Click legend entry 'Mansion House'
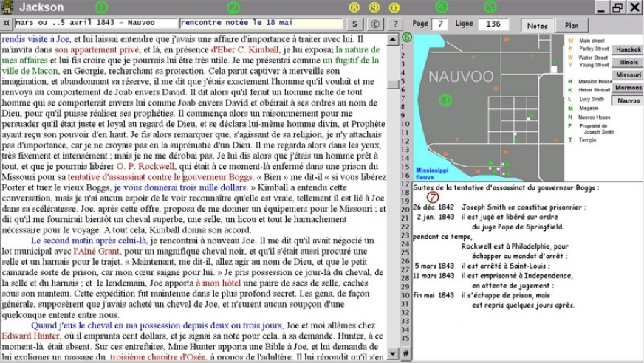644x363 pixels. coord(595,82)
